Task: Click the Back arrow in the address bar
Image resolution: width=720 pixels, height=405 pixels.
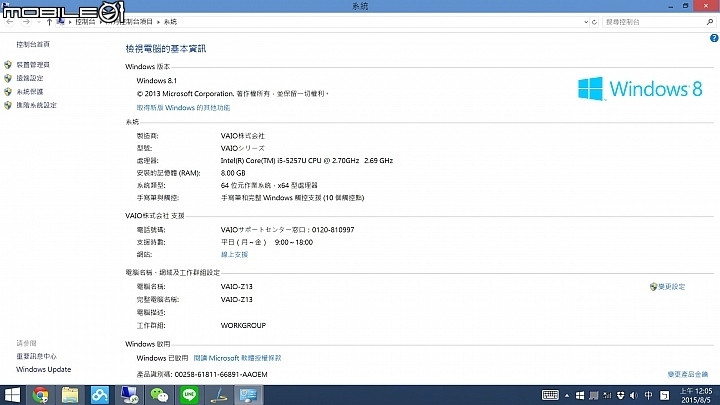Action: click(x=10, y=22)
